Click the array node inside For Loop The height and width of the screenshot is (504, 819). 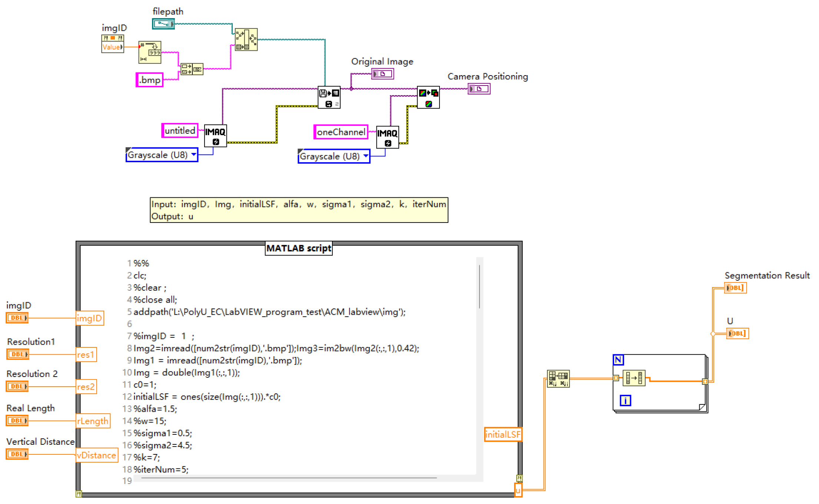tap(634, 378)
